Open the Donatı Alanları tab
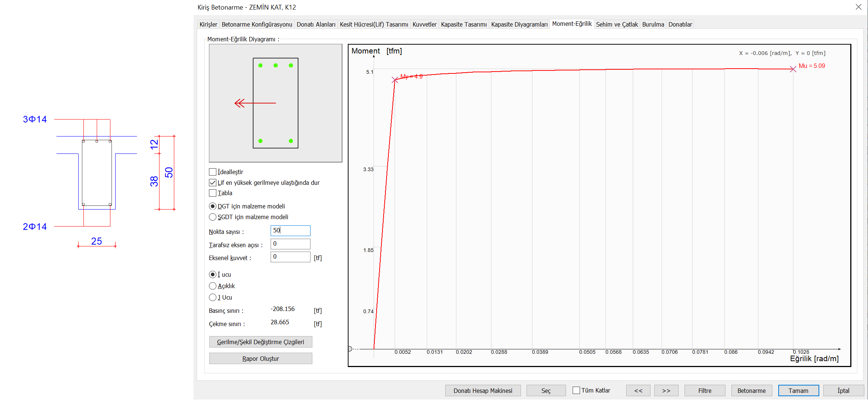Viewport: 868px width, 401px height. coord(316,24)
